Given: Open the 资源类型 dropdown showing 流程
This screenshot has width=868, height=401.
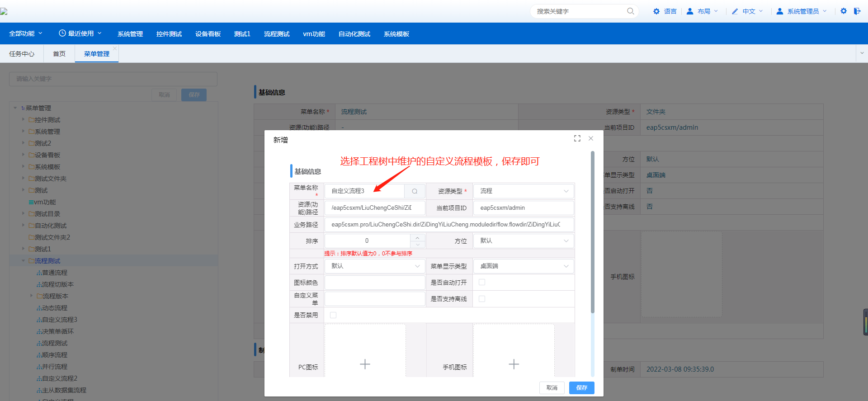Looking at the screenshot, I should pyautogui.click(x=524, y=191).
